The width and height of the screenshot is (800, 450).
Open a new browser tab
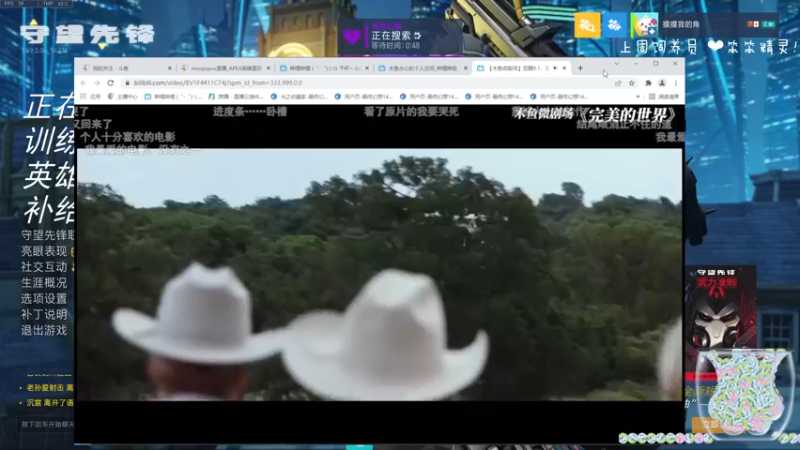(x=580, y=68)
